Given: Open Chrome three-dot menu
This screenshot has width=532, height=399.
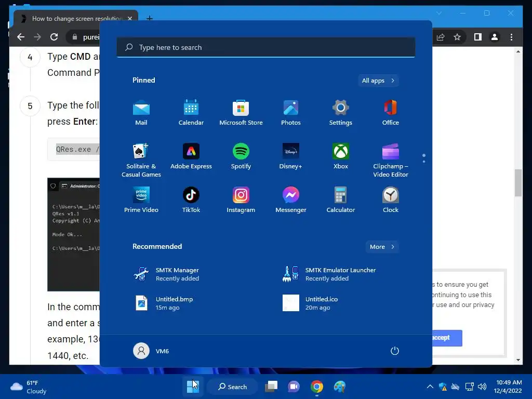Looking at the screenshot, I should pos(511,37).
